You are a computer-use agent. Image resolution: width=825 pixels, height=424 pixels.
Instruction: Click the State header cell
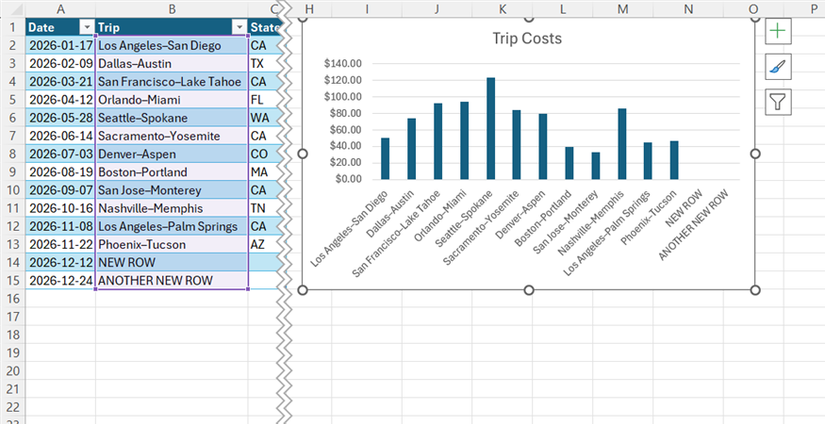(x=265, y=27)
